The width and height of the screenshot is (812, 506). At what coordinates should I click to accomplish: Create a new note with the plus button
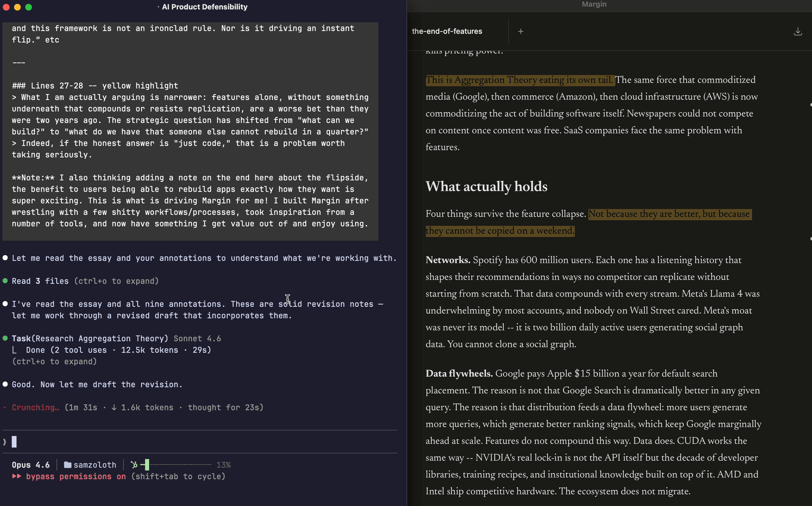click(521, 31)
